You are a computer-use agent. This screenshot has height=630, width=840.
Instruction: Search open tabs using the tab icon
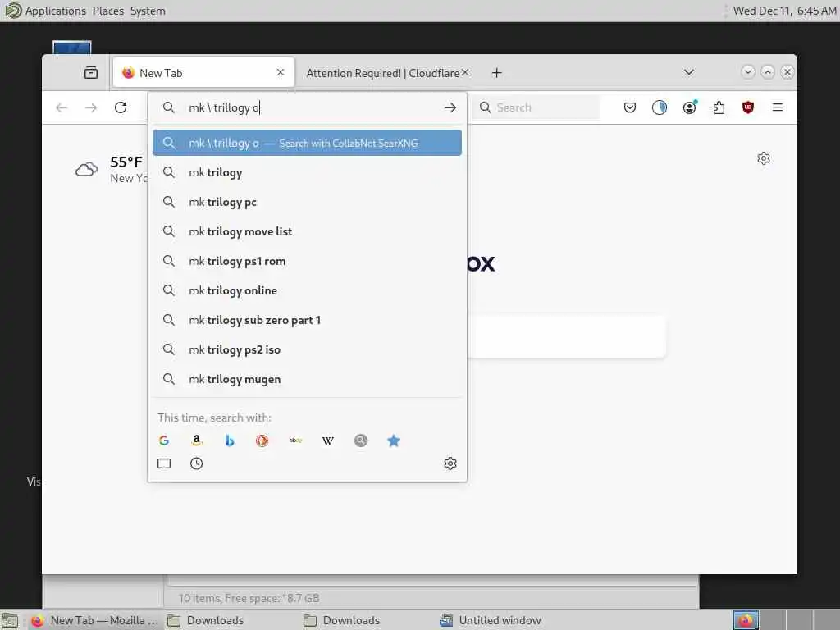[164, 463]
